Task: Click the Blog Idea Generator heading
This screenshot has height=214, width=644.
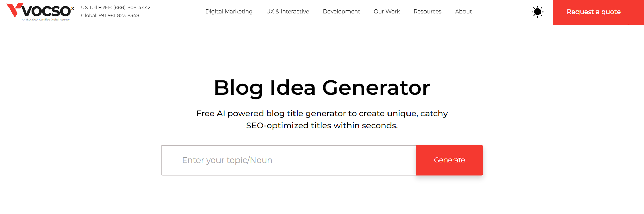Action: click(321, 88)
